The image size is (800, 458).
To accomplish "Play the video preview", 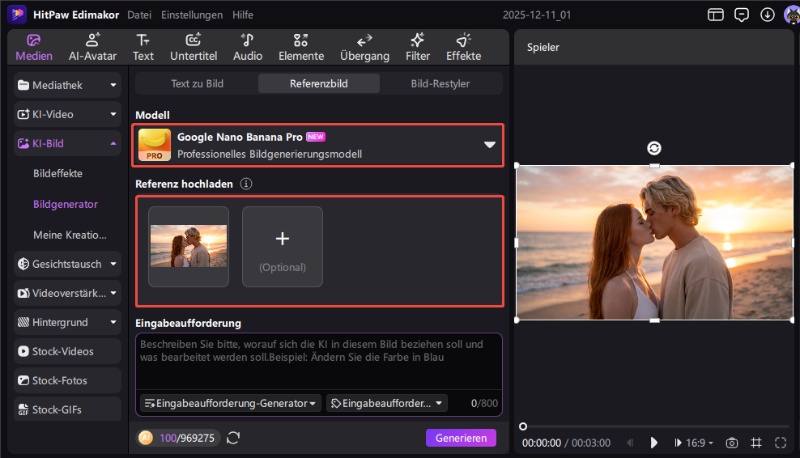I will (x=654, y=442).
